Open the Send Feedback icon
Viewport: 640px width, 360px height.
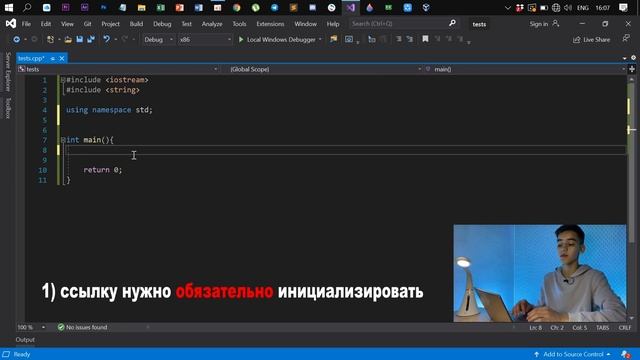(626, 39)
